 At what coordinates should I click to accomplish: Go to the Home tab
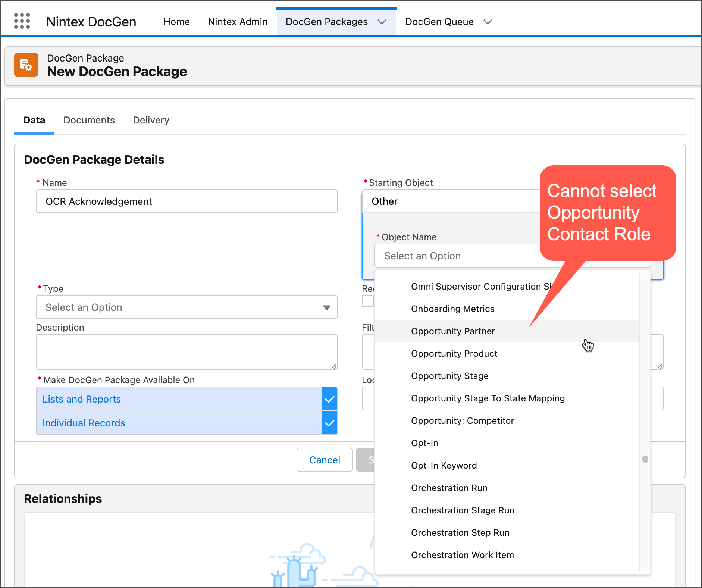[176, 22]
